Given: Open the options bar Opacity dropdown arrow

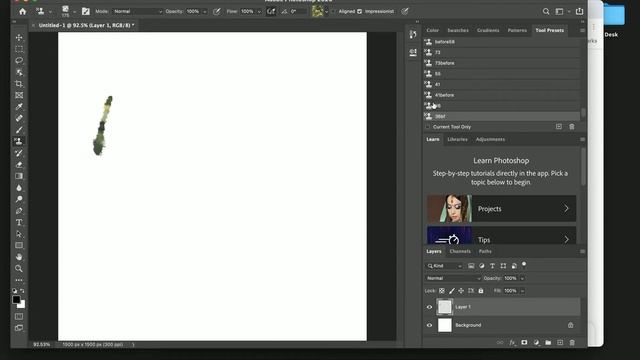Looking at the screenshot, I should click(204, 11).
